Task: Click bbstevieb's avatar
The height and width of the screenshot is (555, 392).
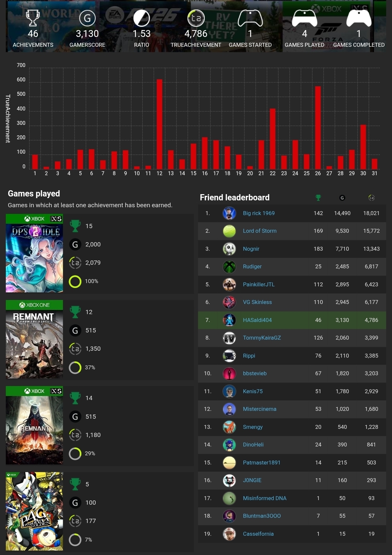Action: [x=229, y=374]
